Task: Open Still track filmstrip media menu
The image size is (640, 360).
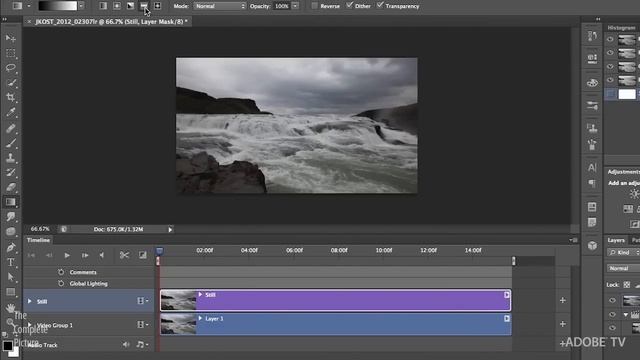Action: (142, 301)
